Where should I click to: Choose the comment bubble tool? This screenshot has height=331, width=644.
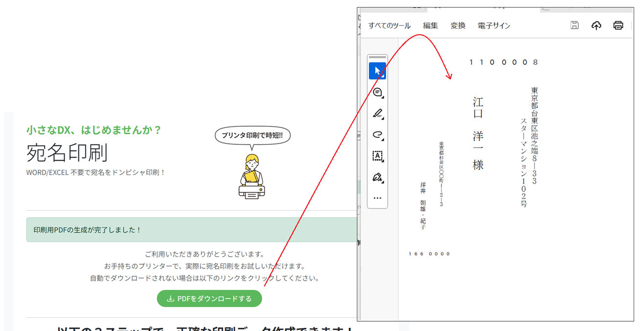pyautogui.click(x=377, y=92)
